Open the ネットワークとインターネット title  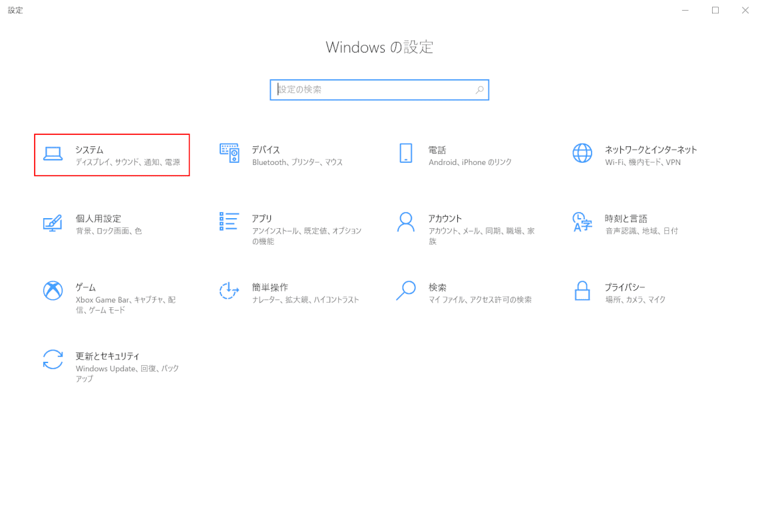point(651,150)
